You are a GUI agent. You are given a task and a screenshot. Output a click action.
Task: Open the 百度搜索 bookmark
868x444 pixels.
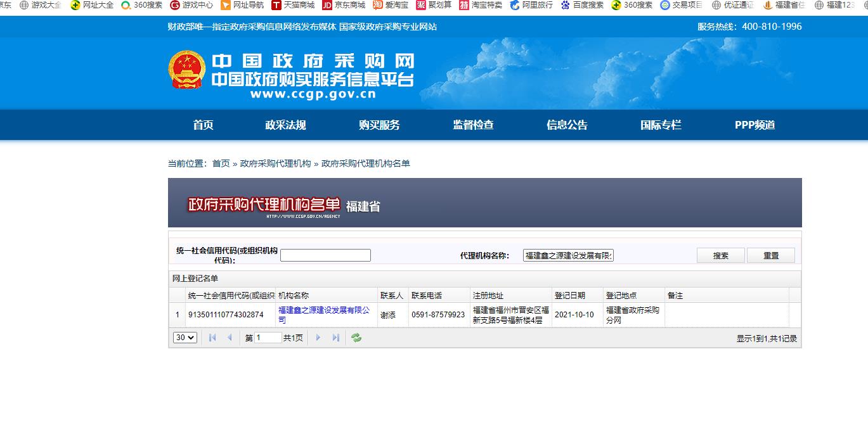click(x=582, y=5)
